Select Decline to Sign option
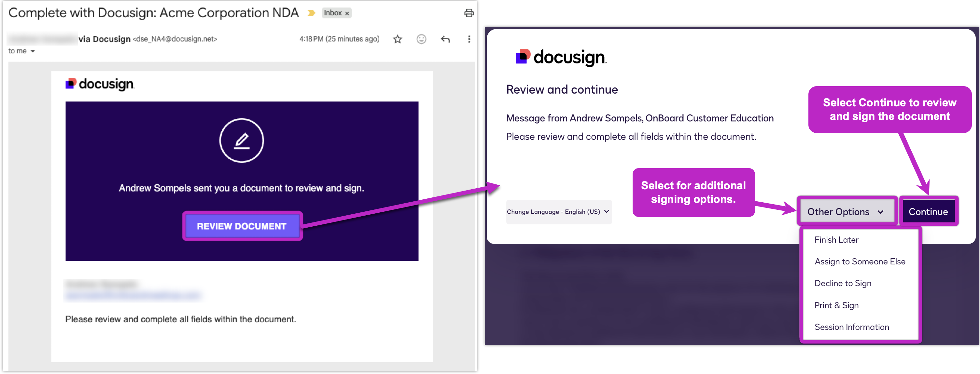Image resolution: width=980 pixels, height=374 pixels. pyautogui.click(x=843, y=283)
